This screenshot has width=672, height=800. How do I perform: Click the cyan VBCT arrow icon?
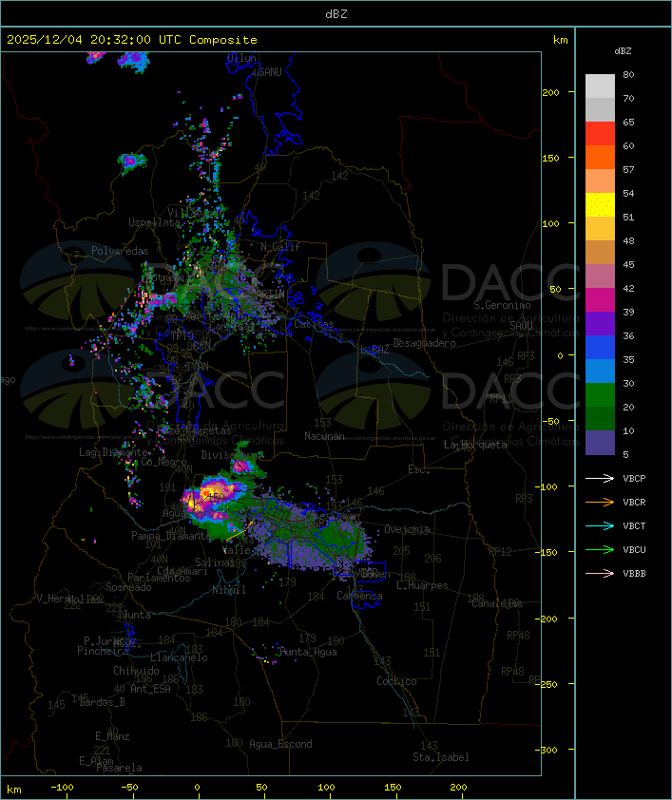tap(600, 525)
